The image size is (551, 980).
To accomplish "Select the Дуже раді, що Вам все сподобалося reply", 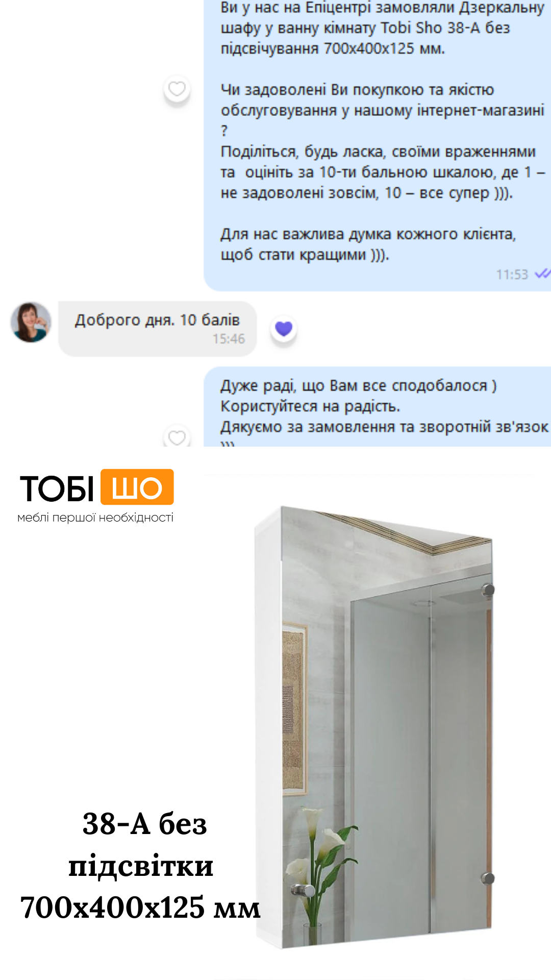I will click(358, 385).
